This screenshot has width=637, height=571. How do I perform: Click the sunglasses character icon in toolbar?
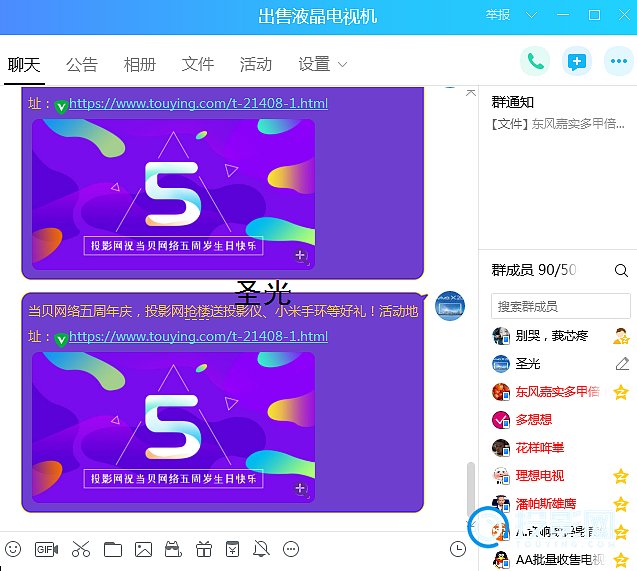173,549
